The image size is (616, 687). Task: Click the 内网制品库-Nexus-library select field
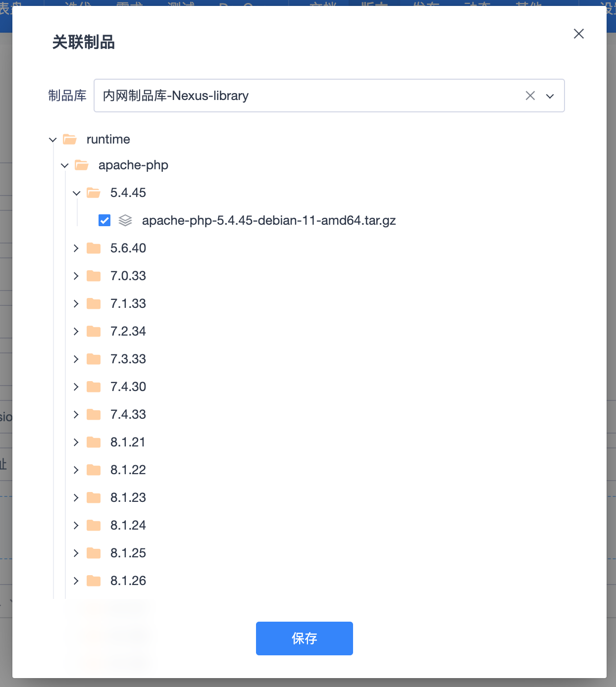[x=329, y=96]
